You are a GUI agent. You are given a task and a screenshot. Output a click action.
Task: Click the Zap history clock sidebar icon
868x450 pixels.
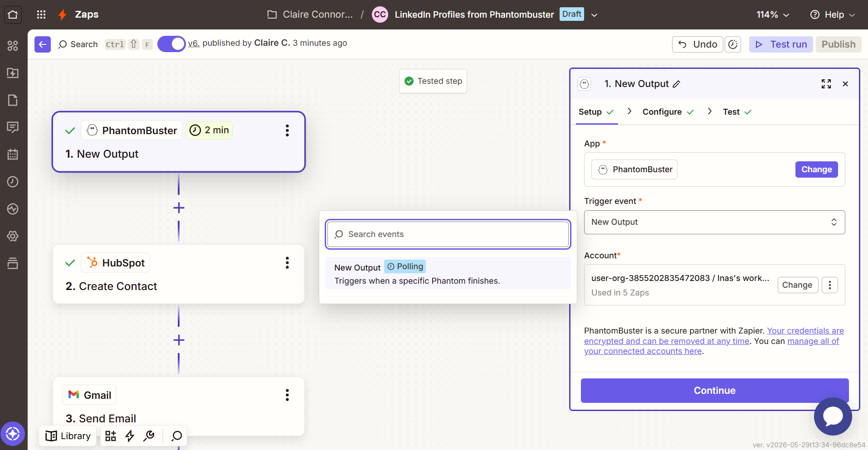coord(13,182)
